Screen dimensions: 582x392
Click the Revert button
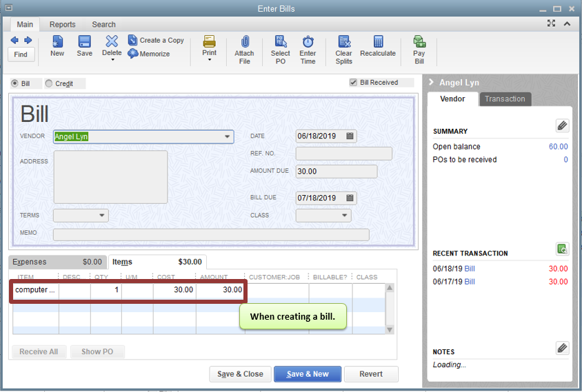point(371,374)
